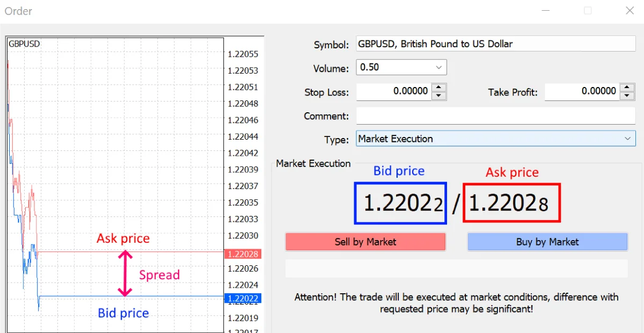Screen dimensions: 644x333
Task: Click the highlighted ask price on the scale
Action: click(243, 254)
